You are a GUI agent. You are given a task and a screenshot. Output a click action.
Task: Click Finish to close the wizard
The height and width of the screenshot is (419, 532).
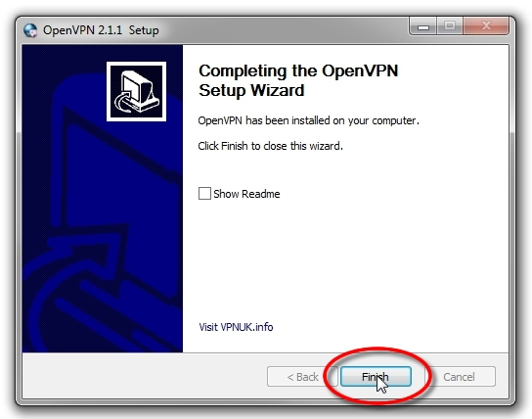[x=376, y=377]
